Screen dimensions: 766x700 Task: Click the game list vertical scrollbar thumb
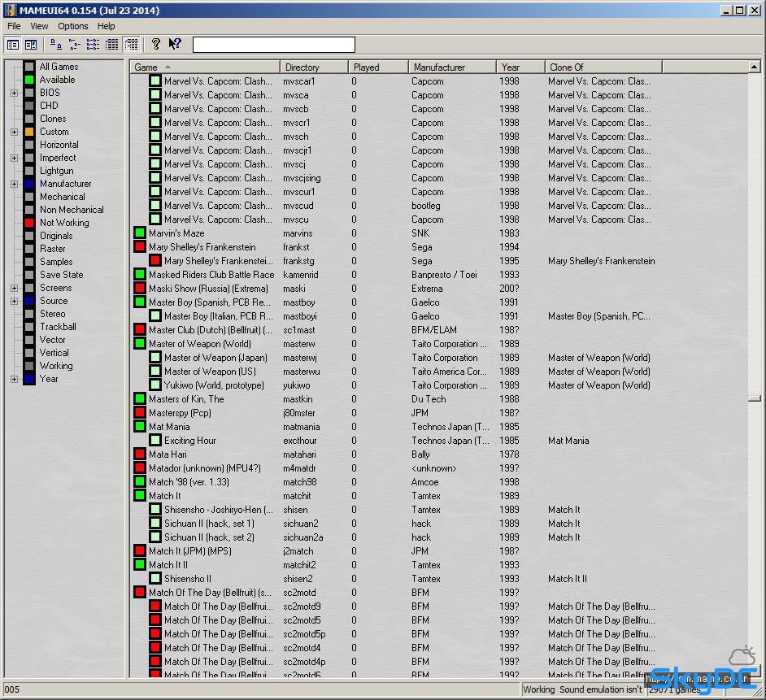tap(755, 398)
